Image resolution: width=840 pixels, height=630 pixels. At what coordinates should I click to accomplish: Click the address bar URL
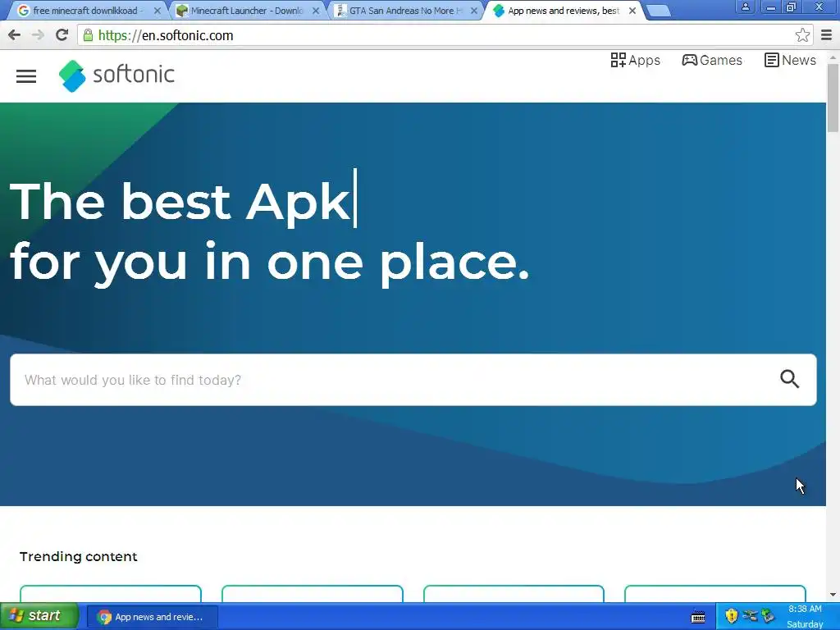[x=166, y=35]
